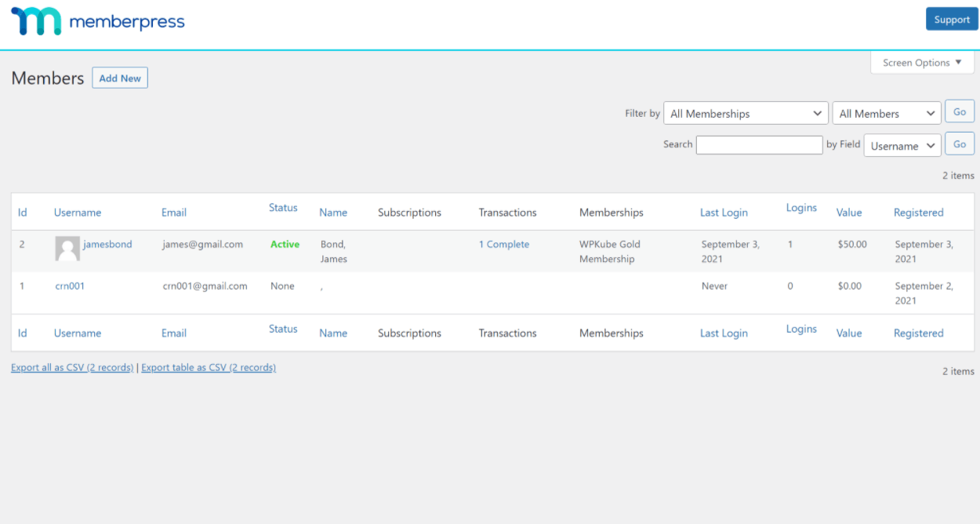Focus the member Search input box
The image size is (980, 524).
(760, 145)
